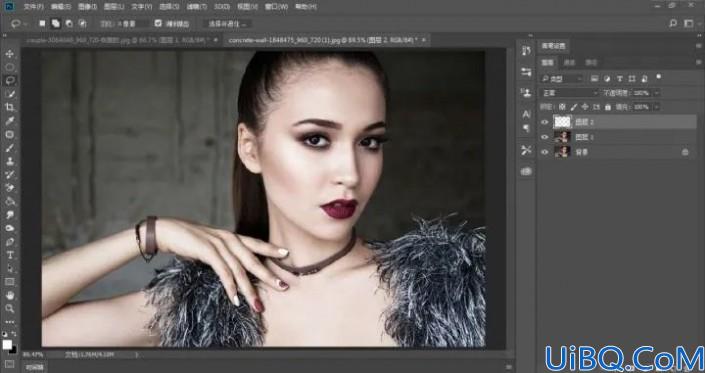Open workspace switcher icon
Image resolution: width=705 pixels, height=373 pixels.
688,23
